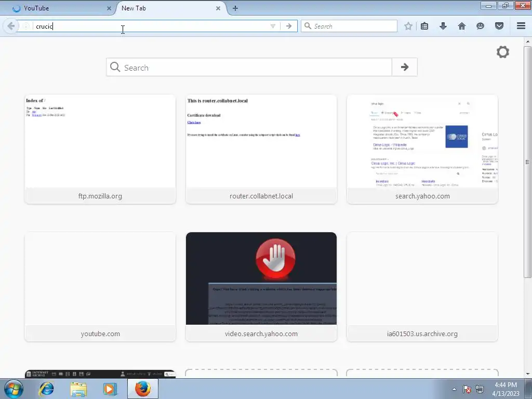This screenshot has height=399, width=532.
Task: Click the taskbar clock showing 4:44 PM
Action: click(506, 389)
